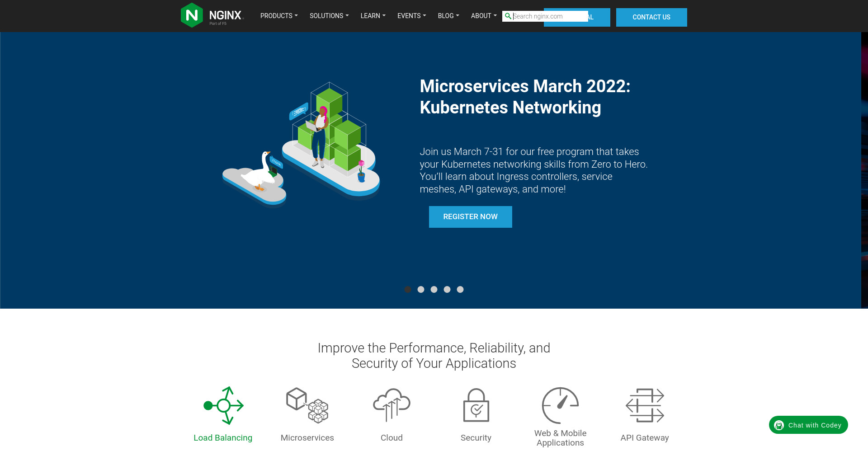Open the Load Balancing label link
The height and width of the screenshot is (451, 868).
pyautogui.click(x=223, y=438)
